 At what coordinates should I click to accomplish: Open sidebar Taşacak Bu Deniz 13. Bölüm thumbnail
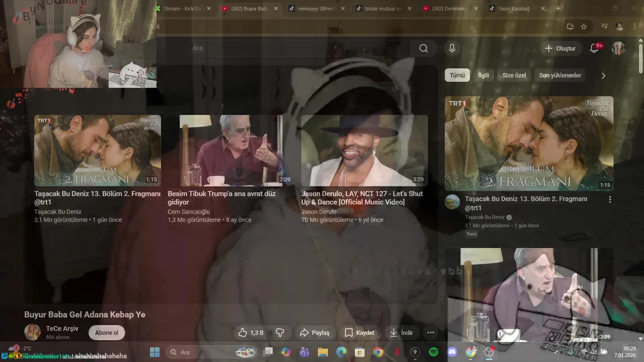[x=529, y=143]
